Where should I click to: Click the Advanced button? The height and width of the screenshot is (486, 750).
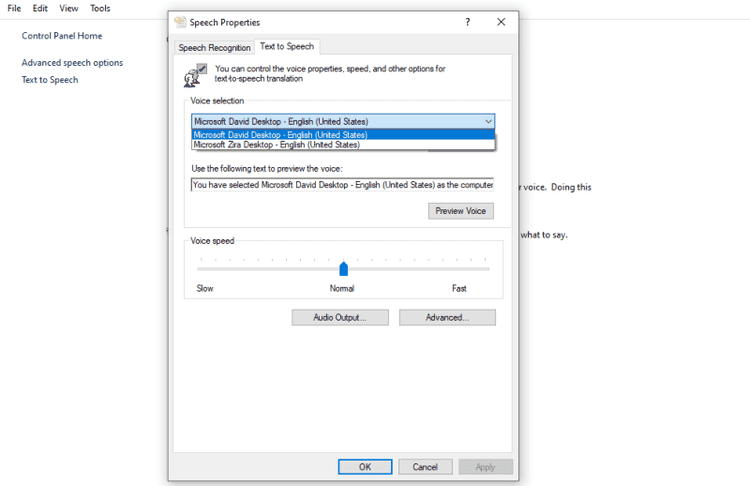click(x=447, y=318)
